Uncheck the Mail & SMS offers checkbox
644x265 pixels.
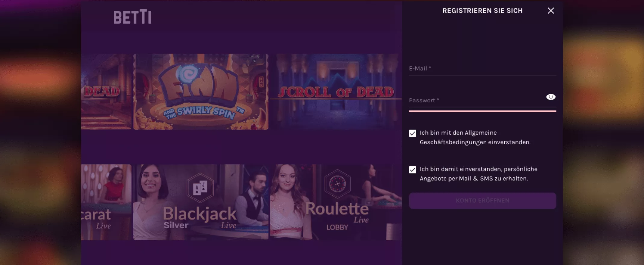coord(413,170)
